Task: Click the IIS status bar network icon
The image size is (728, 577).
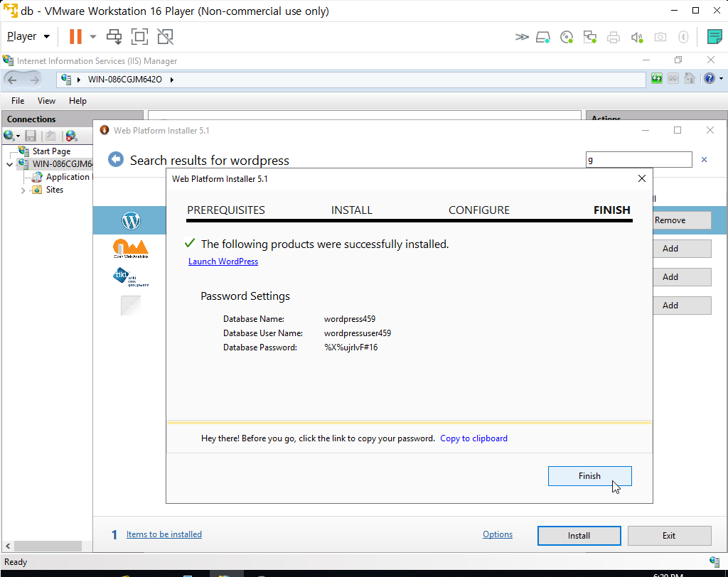Action: (x=714, y=561)
